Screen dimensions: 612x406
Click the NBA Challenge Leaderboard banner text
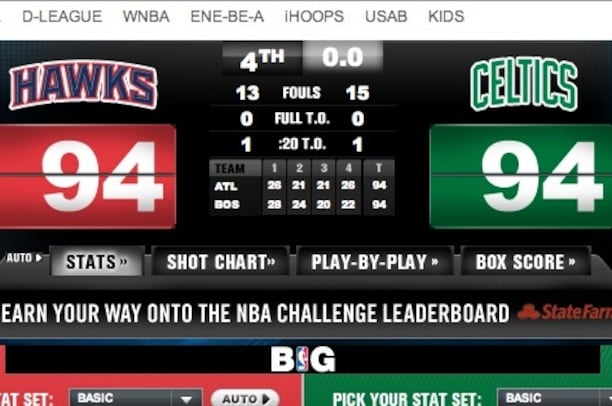pos(255,313)
